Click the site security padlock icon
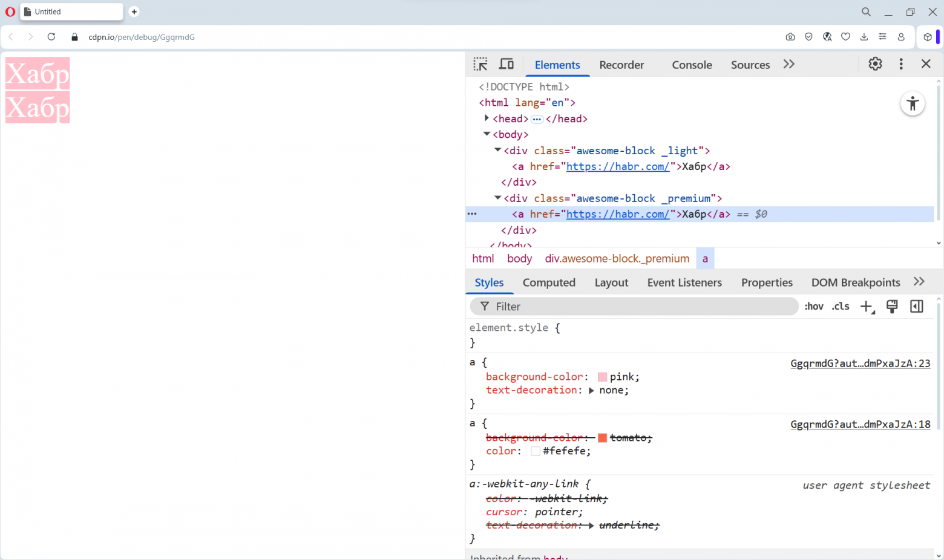The width and height of the screenshot is (944, 560). click(x=75, y=37)
